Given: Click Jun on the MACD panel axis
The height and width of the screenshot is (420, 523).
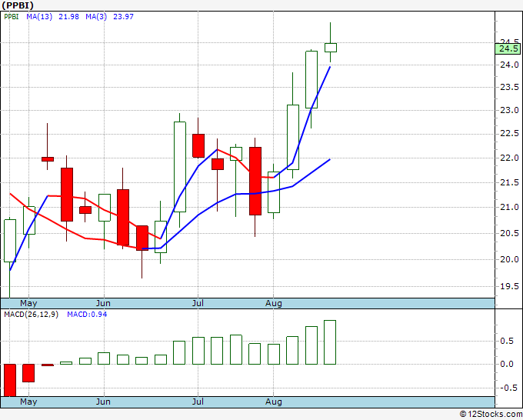Looking at the screenshot, I should (x=103, y=402).
